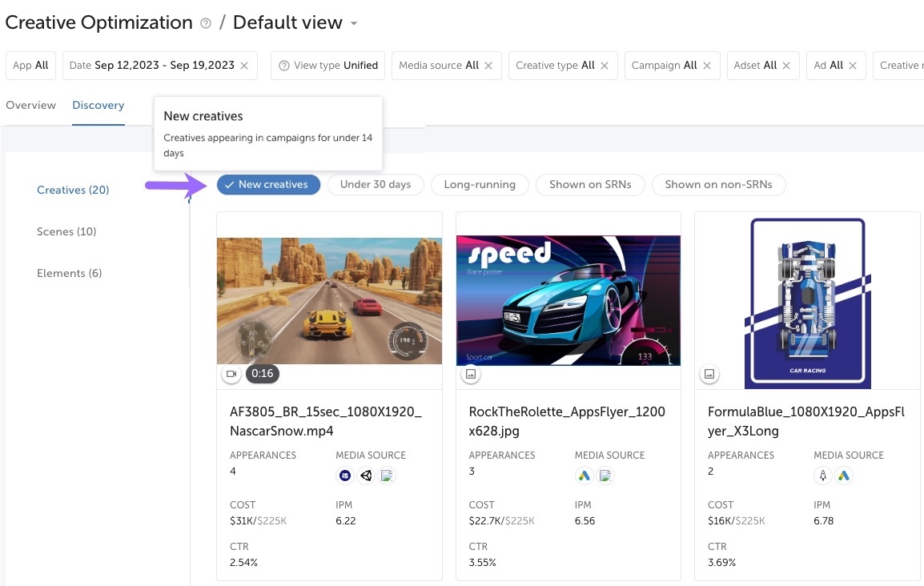Click the image placeholder media source icon on NascarSnow

coord(387,476)
